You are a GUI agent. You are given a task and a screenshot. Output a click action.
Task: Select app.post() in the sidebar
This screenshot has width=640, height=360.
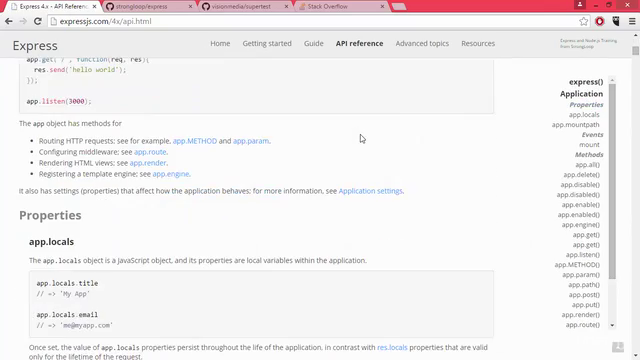584,295
